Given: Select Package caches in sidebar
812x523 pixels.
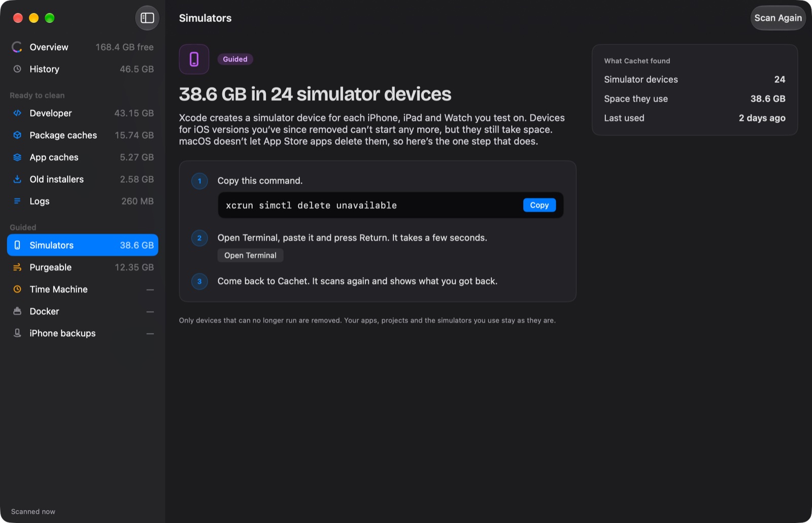Looking at the screenshot, I should pyautogui.click(x=83, y=135).
